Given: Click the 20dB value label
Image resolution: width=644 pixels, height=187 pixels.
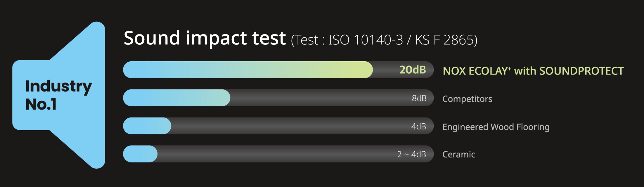Looking at the screenshot, I should 413,70.
